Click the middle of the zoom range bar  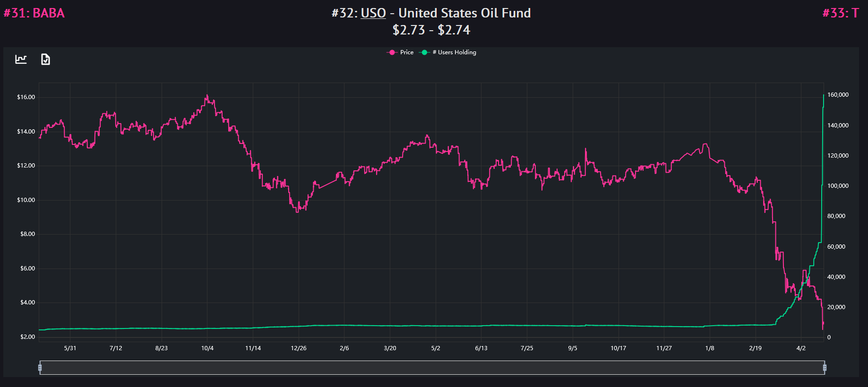click(432, 368)
